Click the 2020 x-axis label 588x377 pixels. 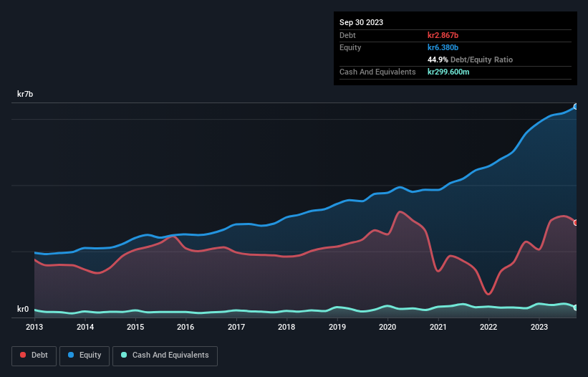(387, 327)
